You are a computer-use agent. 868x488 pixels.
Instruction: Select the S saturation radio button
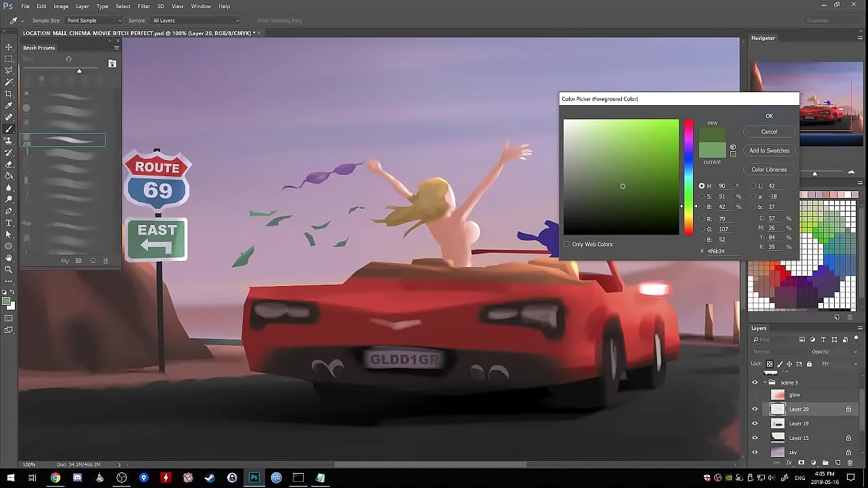702,197
